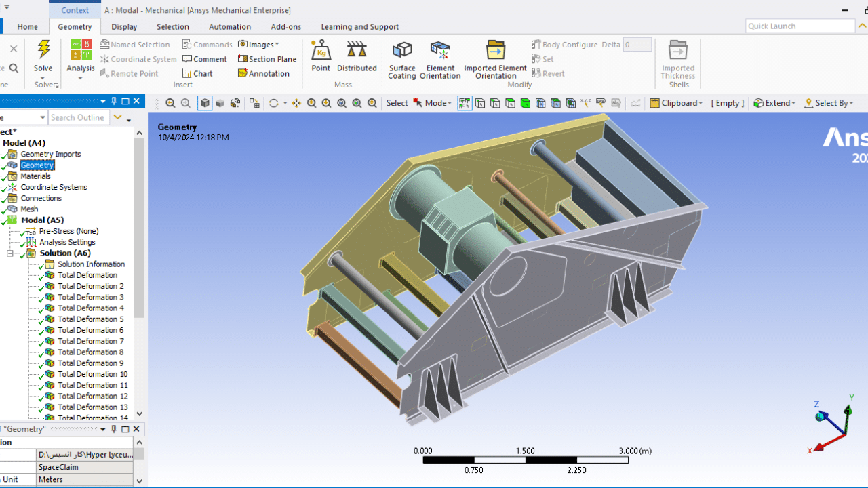Select Pre-Stress (None) tree item
868x488 pixels.
click(x=68, y=231)
